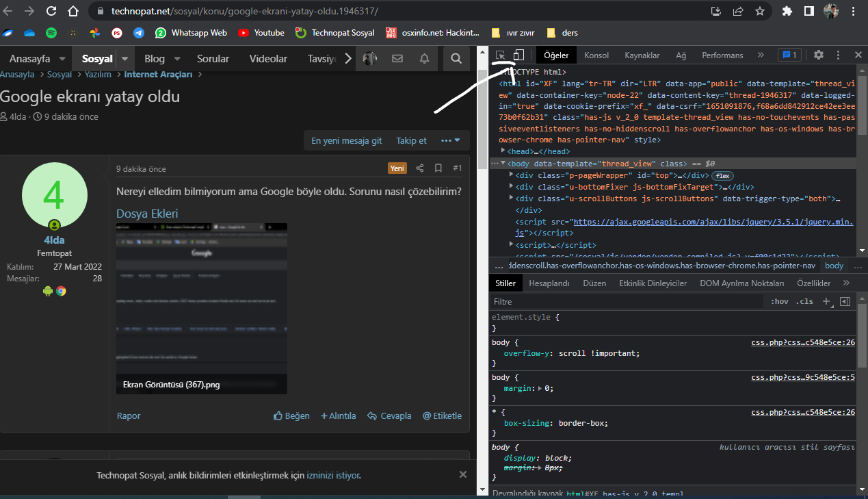This screenshot has height=499, width=868.
Task: Toggle device toolbar emulation icon
Action: tap(519, 55)
